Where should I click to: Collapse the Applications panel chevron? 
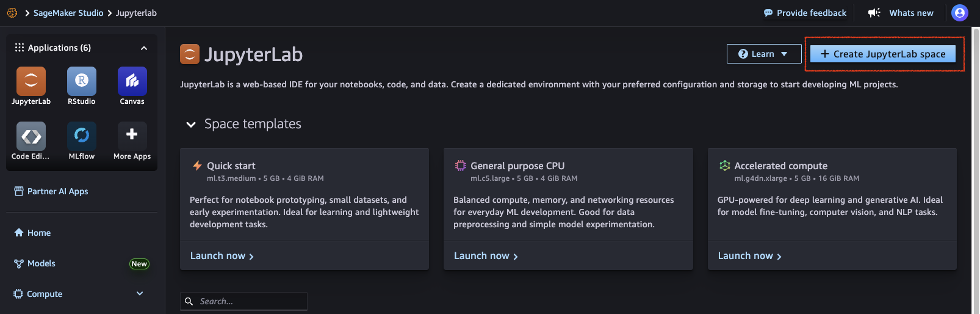pyautogui.click(x=144, y=48)
